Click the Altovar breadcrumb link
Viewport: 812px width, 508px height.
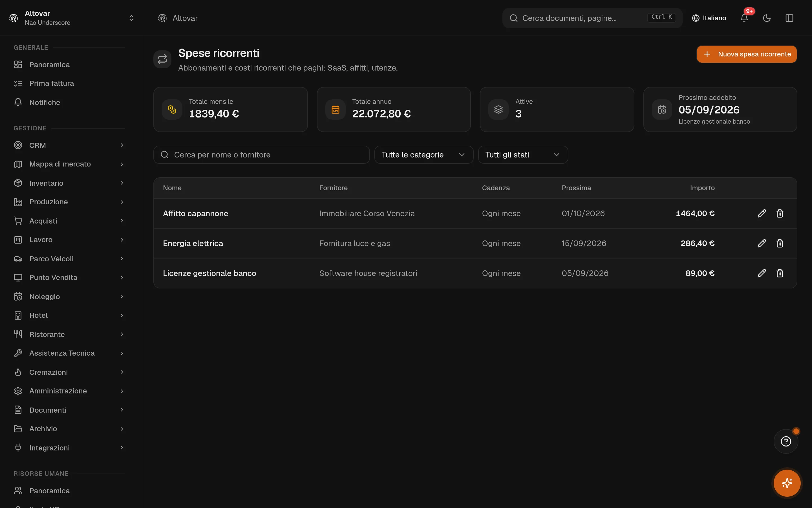[x=185, y=18]
